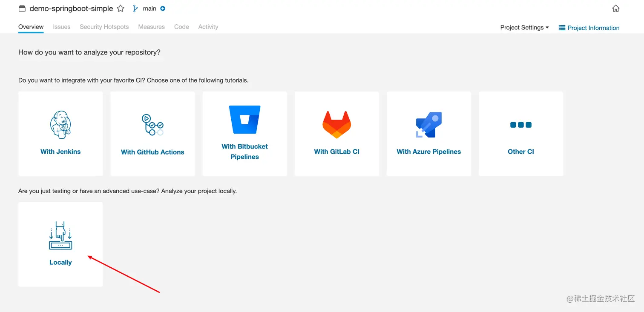The width and height of the screenshot is (644, 312).
Task: Click the Locally hand-pointing icon
Action: pyautogui.click(x=60, y=235)
